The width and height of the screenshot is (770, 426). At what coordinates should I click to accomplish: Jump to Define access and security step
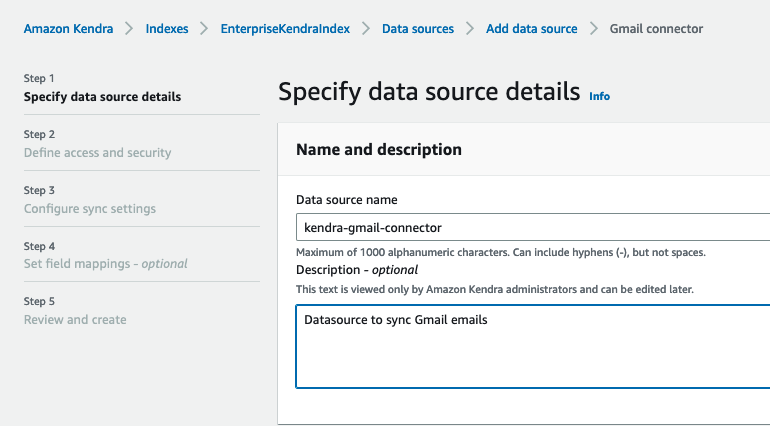pyautogui.click(x=97, y=153)
